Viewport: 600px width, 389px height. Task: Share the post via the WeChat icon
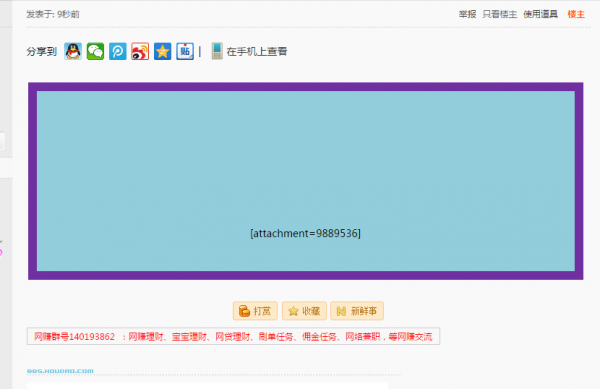95,51
